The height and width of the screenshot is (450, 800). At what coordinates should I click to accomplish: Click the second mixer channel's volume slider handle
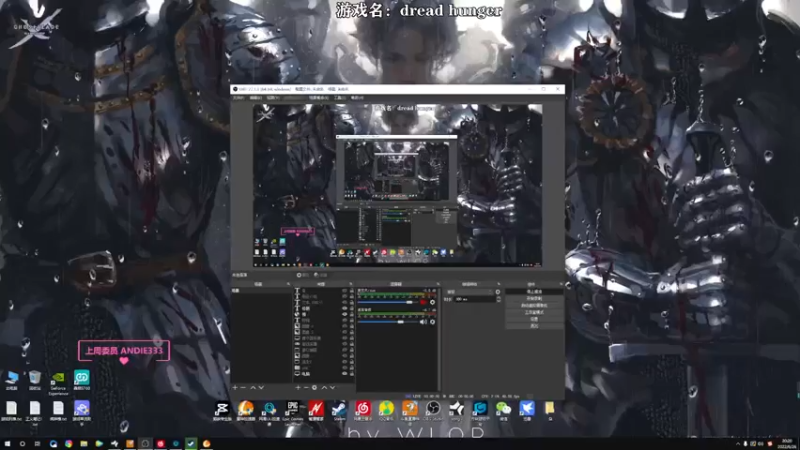click(401, 322)
